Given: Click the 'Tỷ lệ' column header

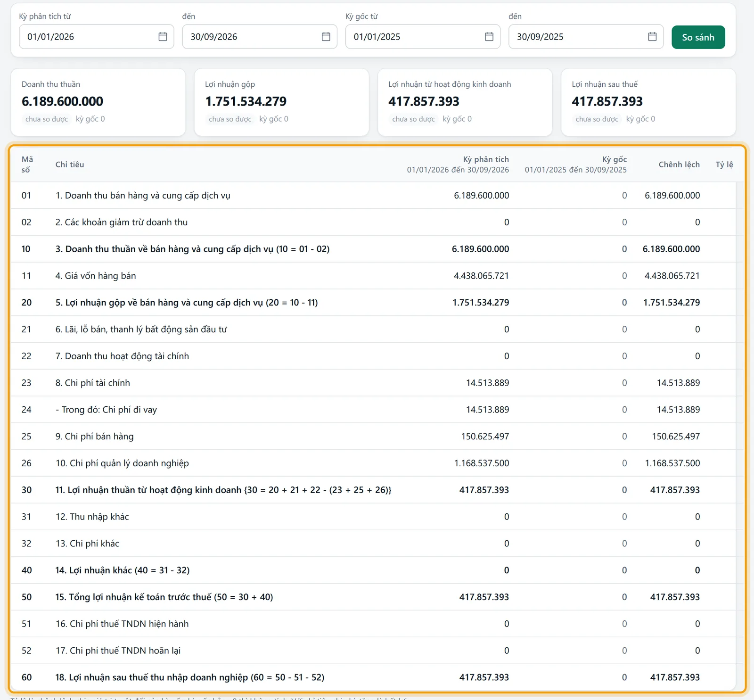Looking at the screenshot, I should [x=724, y=165].
